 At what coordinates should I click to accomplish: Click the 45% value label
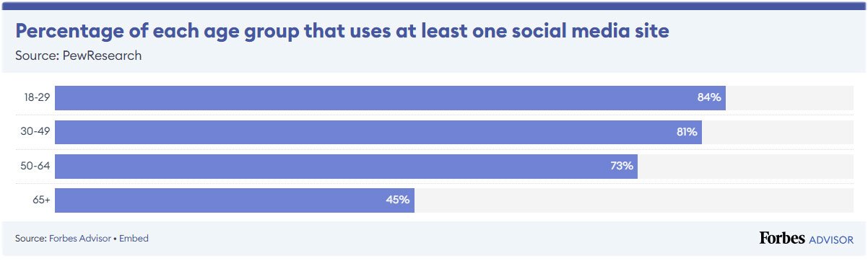click(398, 200)
